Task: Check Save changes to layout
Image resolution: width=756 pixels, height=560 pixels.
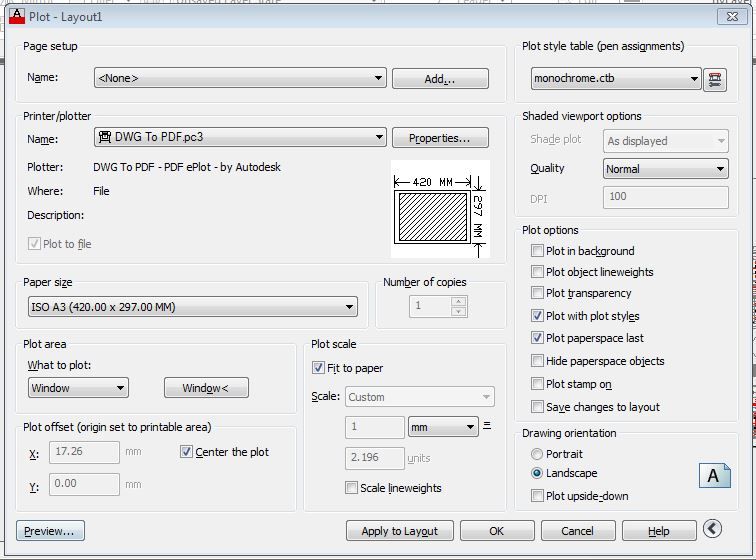Action: [x=537, y=407]
